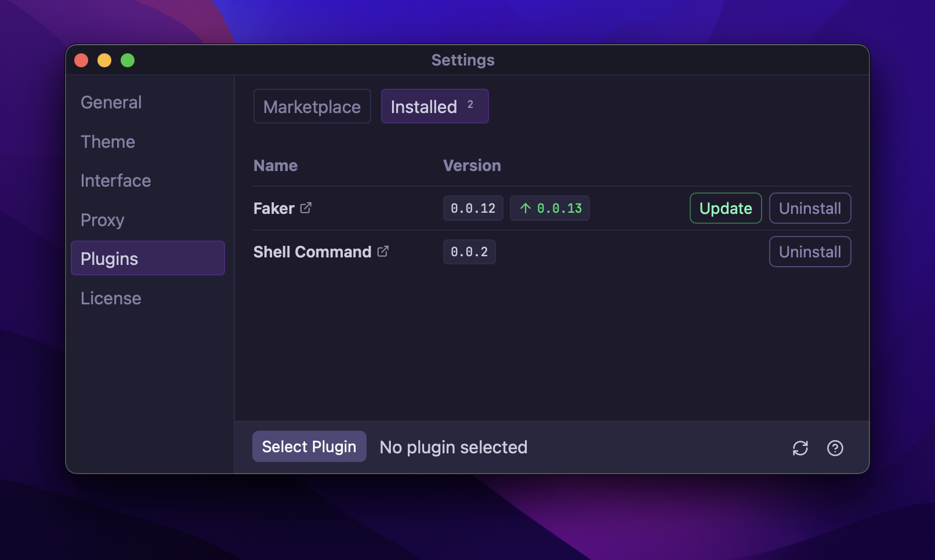This screenshot has height=560, width=935.
Task: Select the Installed tab
Action: point(434,106)
